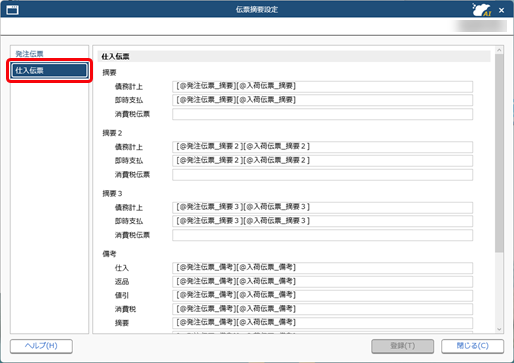Viewport: 514px width, 363px height.
Task: Close the 伝票摘要設定 dialog window
Action: tap(501, 10)
